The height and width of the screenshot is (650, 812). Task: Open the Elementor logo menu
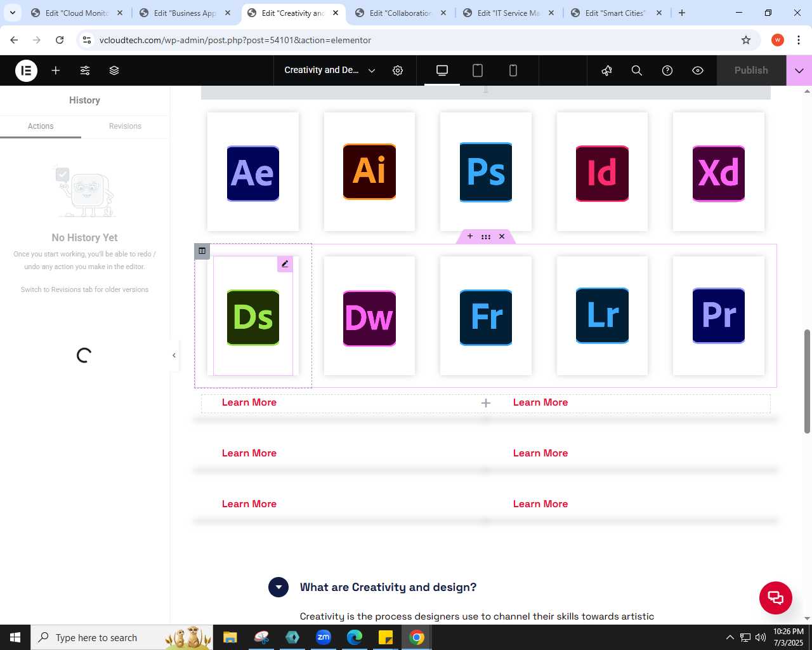pos(26,70)
